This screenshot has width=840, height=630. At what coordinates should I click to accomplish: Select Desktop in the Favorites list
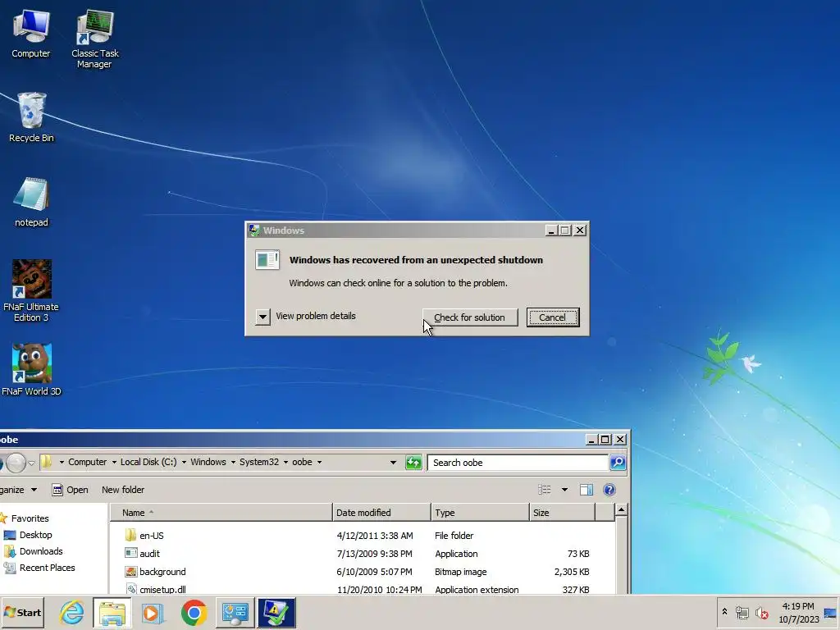click(x=35, y=535)
